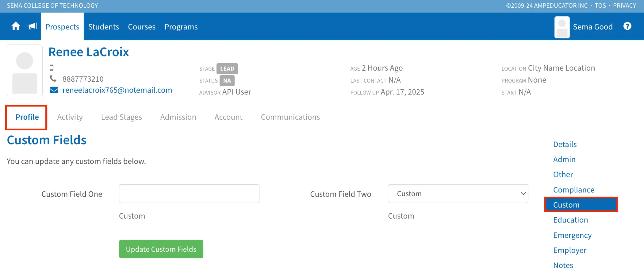
Task: Select the Communications tab
Action: click(x=290, y=117)
